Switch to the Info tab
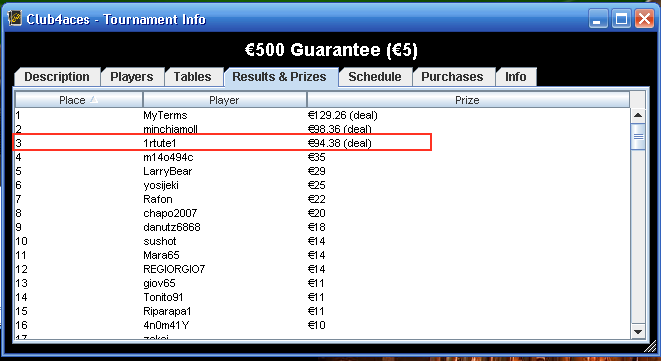Image resolution: width=661 pixels, height=361 pixels. [x=516, y=77]
